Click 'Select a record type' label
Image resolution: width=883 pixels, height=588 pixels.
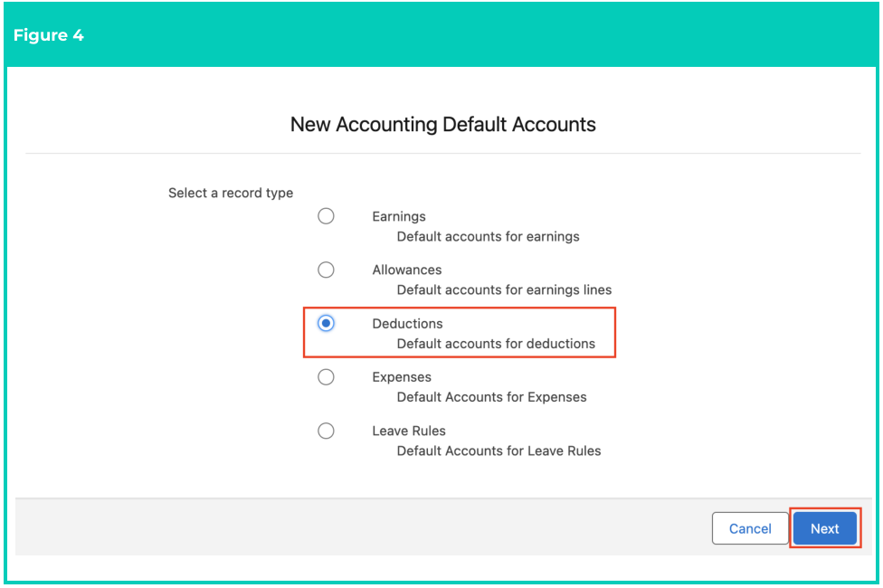point(231,194)
